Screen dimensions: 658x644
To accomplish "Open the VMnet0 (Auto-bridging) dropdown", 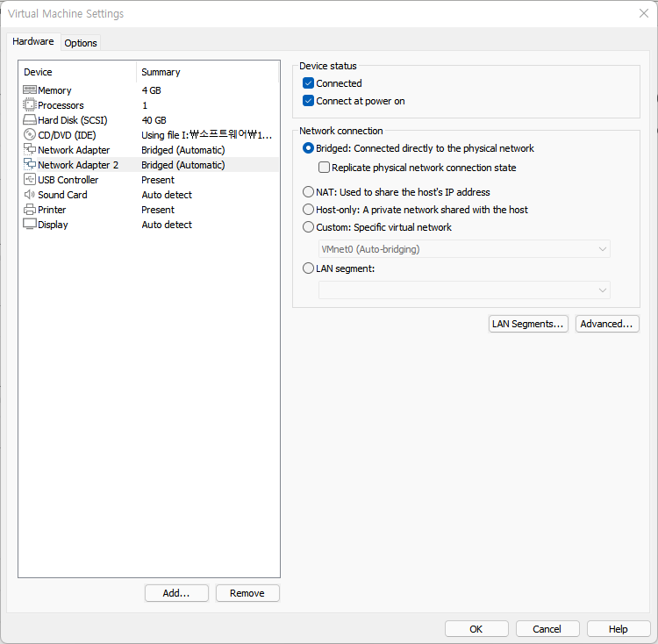I will 464,249.
